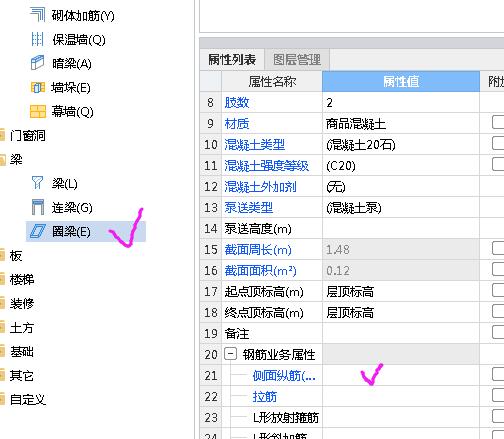Select the 幕墙(Q) icon
The image size is (504, 439).
coord(38,111)
